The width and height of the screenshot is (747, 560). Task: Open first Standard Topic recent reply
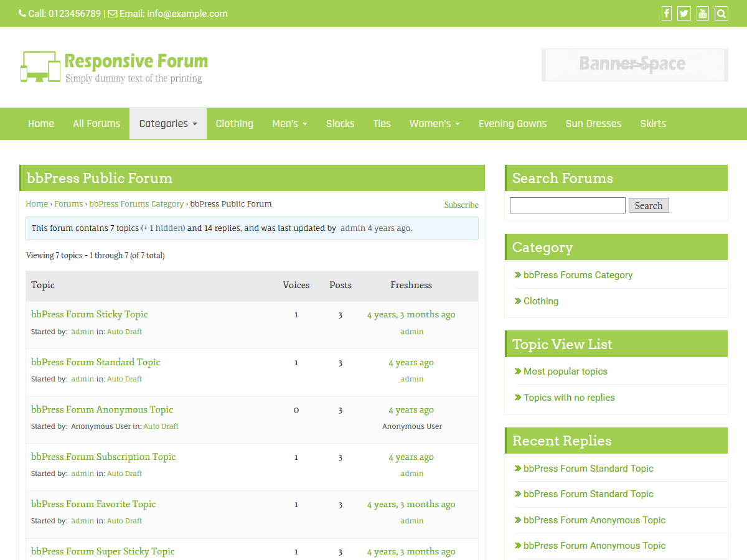pyautogui.click(x=588, y=469)
